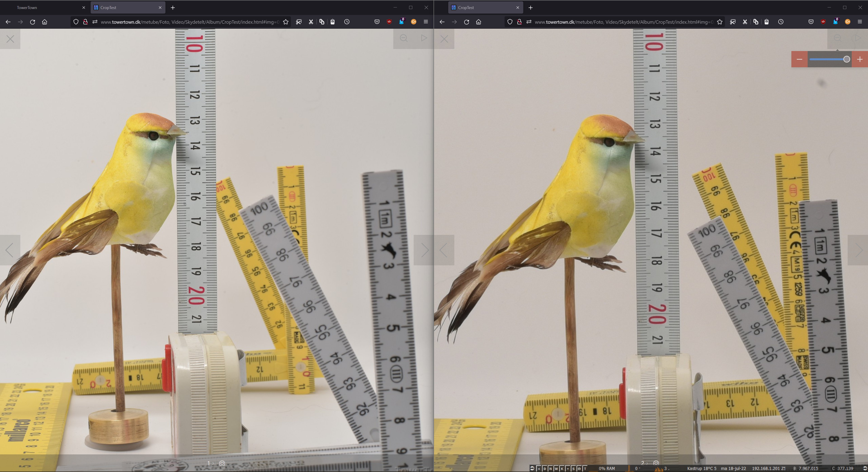Close the left image lightbox viewer
Viewport: 868px width, 472px height.
tap(10, 39)
